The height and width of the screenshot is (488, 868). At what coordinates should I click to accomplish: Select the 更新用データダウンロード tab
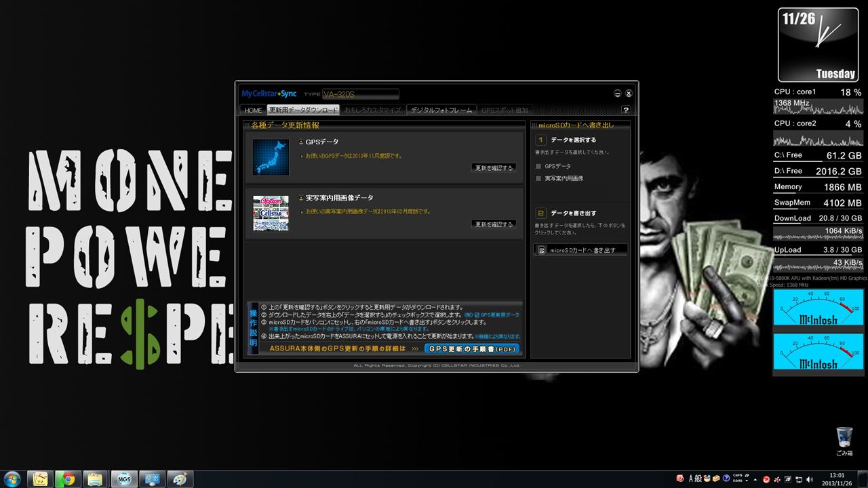click(303, 110)
